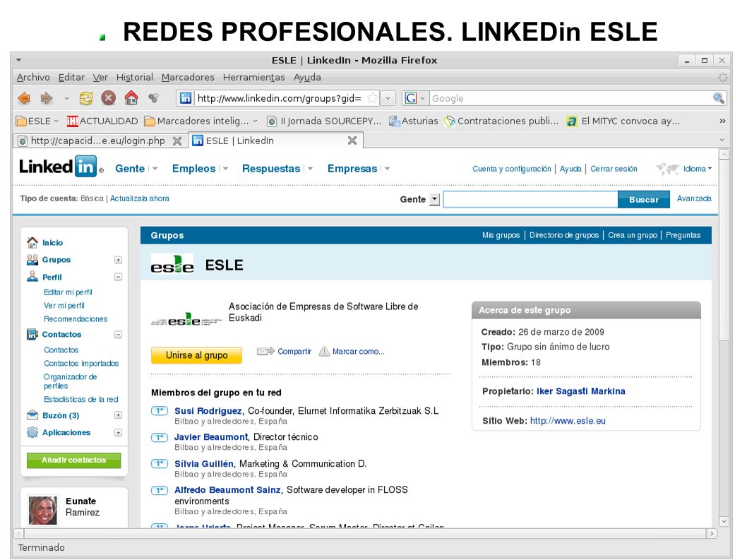Click Eunate Ramirez's profile photo
The height and width of the screenshot is (560, 747).
(x=43, y=510)
